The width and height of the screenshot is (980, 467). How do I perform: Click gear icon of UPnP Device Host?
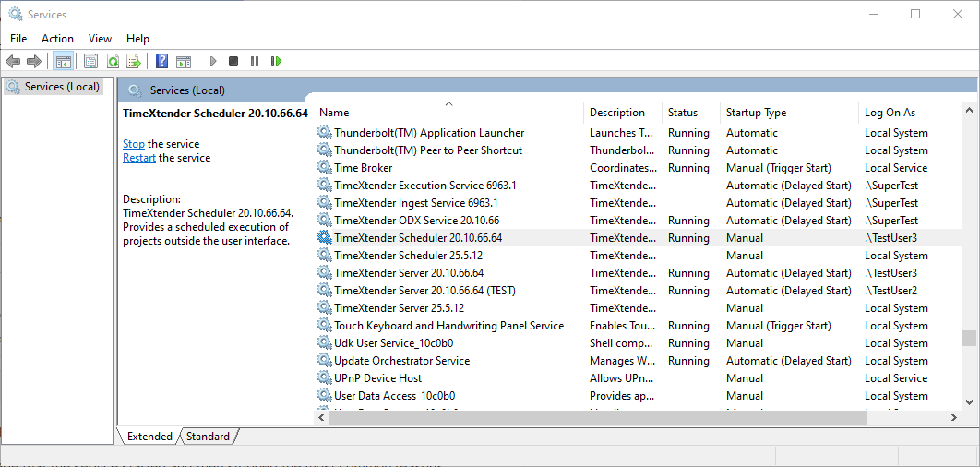(x=324, y=377)
